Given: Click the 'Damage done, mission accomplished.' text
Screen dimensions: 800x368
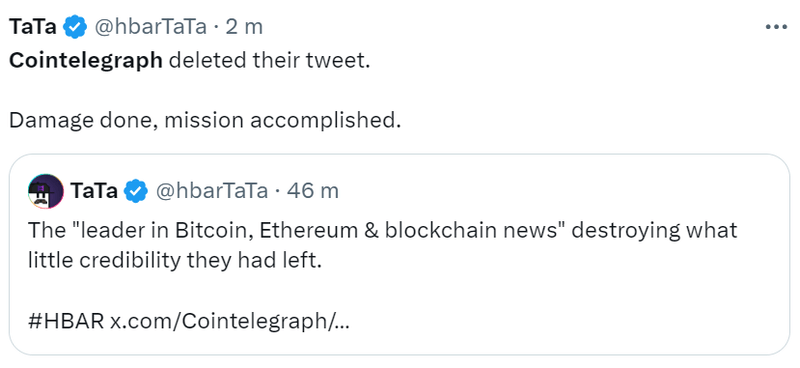Looking at the screenshot, I should [x=205, y=121].
